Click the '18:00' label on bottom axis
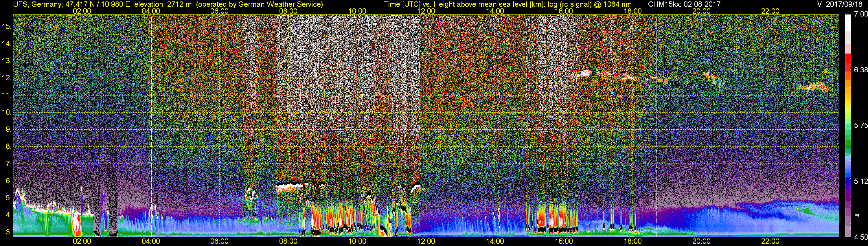The height and width of the screenshot is (246, 868). point(632,241)
